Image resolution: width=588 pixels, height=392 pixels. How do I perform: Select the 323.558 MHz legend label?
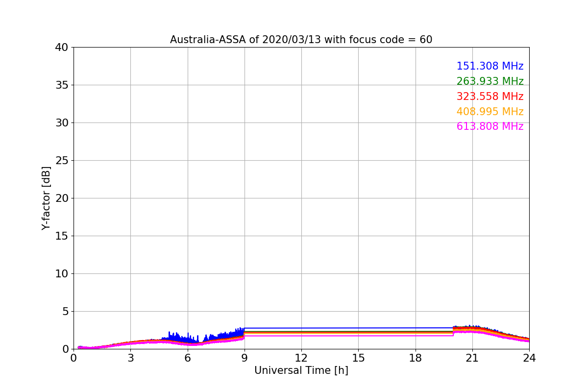point(490,97)
